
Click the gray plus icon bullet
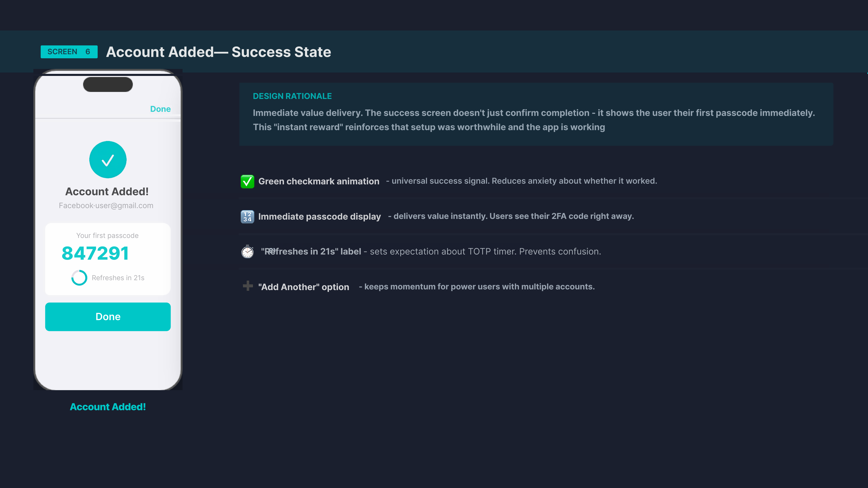[248, 286]
